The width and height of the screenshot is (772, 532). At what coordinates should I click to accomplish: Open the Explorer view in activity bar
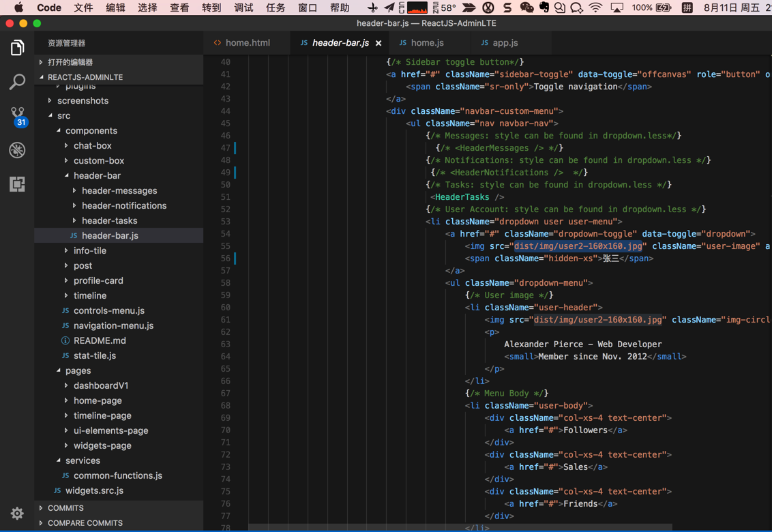(17, 48)
